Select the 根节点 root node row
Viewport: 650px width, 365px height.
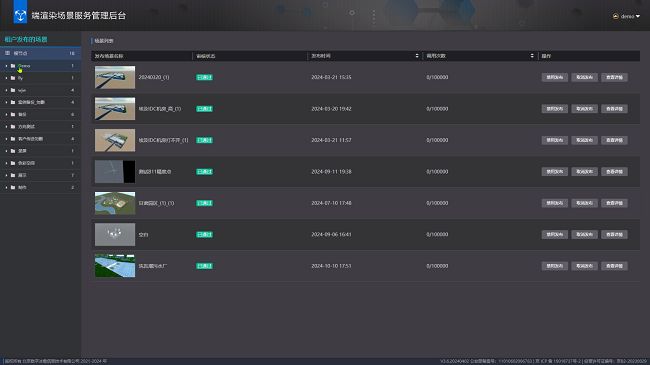tap(40, 53)
